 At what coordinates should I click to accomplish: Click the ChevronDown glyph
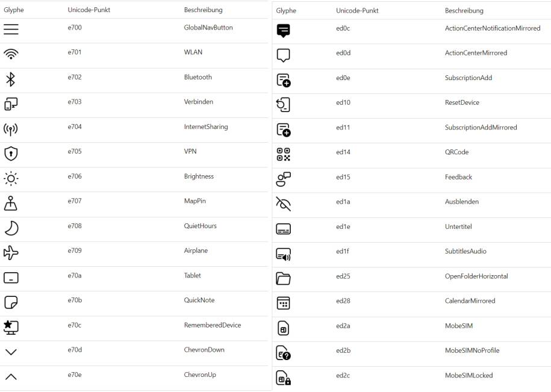(11, 352)
